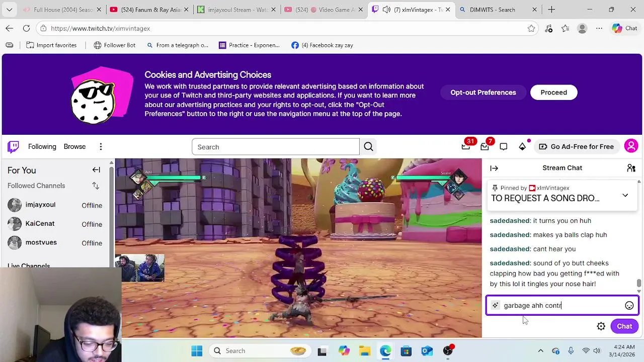Open Copilot Chat in Edge toolbar
Image resolution: width=644 pixels, height=362 pixels.
pyautogui.click(x=624, y=29)
